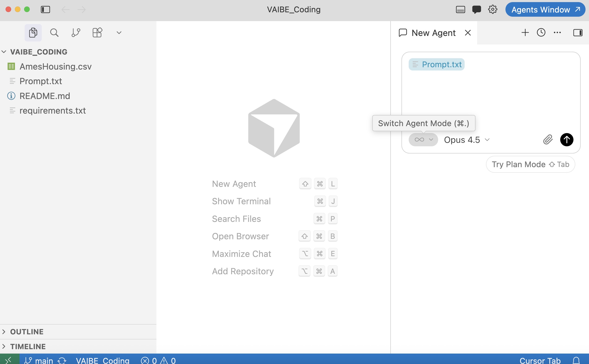
Task: Open README.md file
Action: point(78,96)
